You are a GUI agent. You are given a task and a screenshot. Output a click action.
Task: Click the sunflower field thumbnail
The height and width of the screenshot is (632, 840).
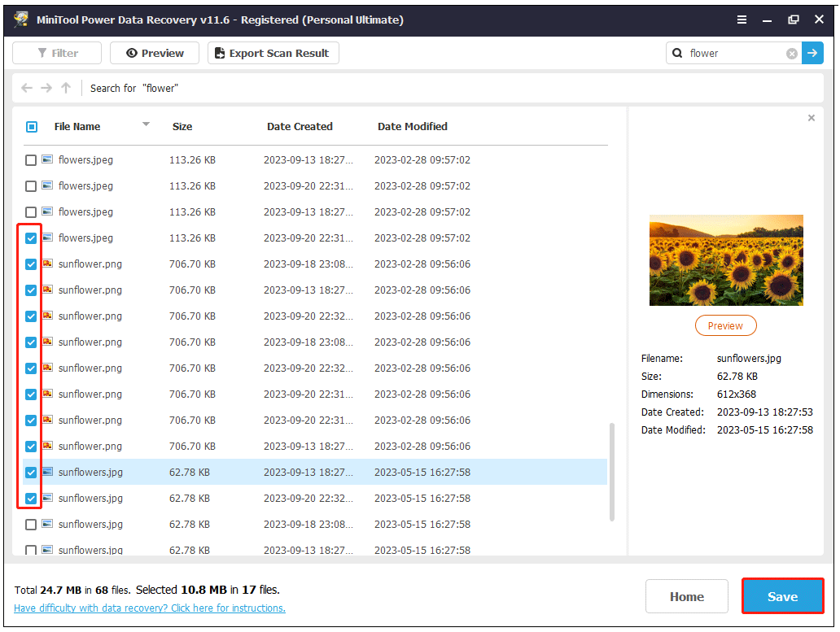[x=726, y=260]
